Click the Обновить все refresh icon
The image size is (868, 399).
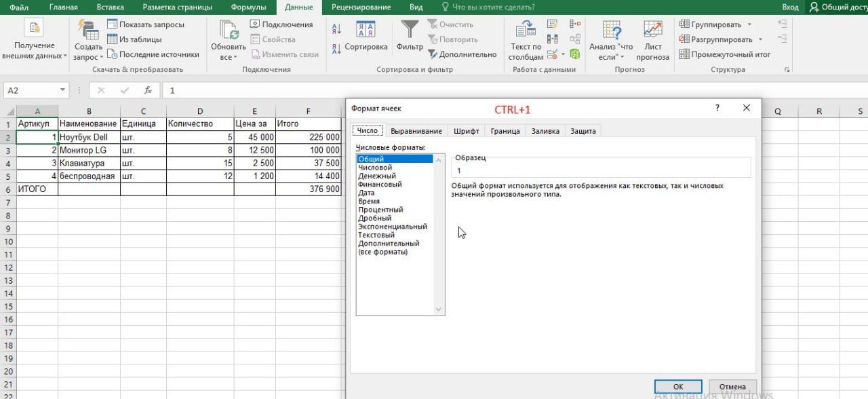229,30
